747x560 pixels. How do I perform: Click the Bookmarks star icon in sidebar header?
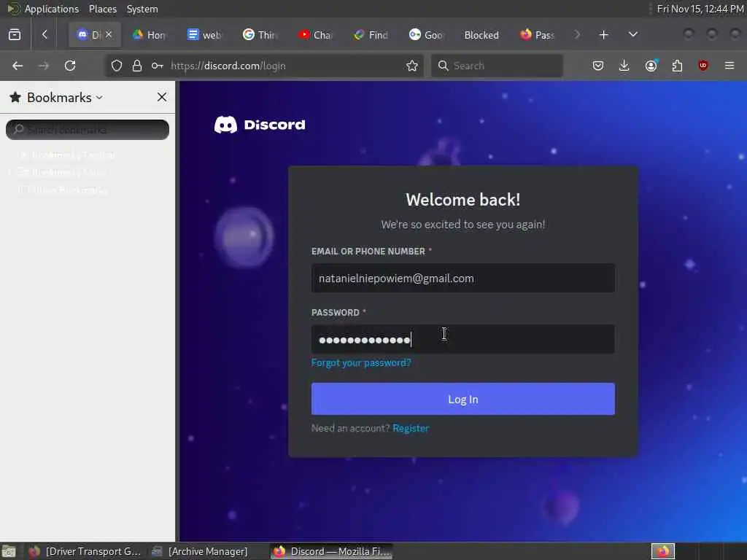coord(15,97)
